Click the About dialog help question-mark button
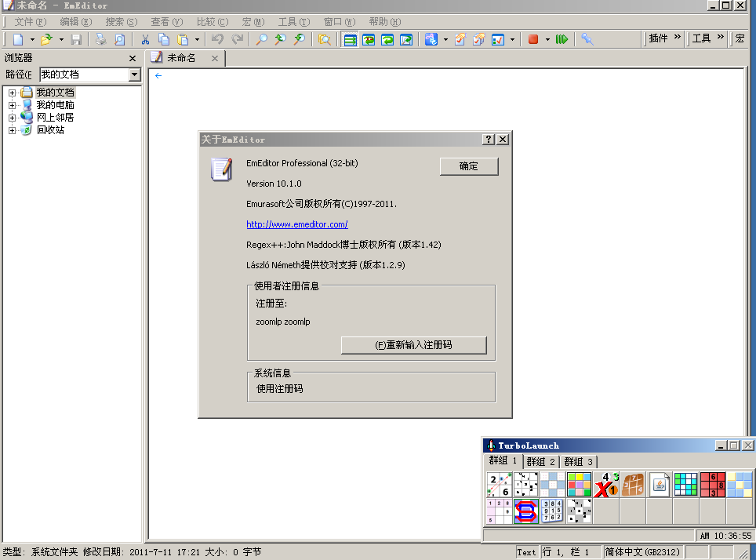756x560 pixels. click(x=489, y=140)
